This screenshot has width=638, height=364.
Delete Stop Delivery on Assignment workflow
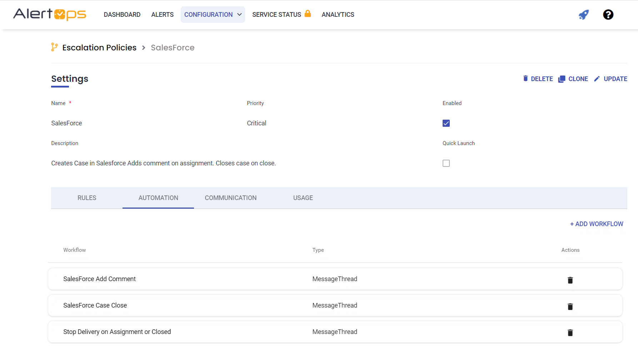coord(570,333)
